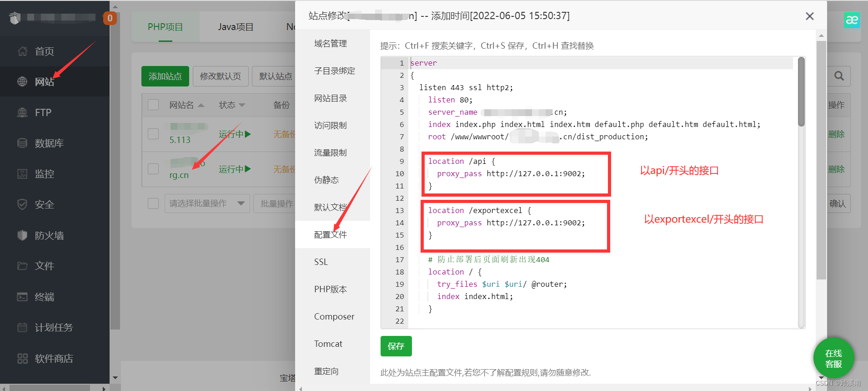Click 删除 link for 5.113 row

tap(836, 134)
